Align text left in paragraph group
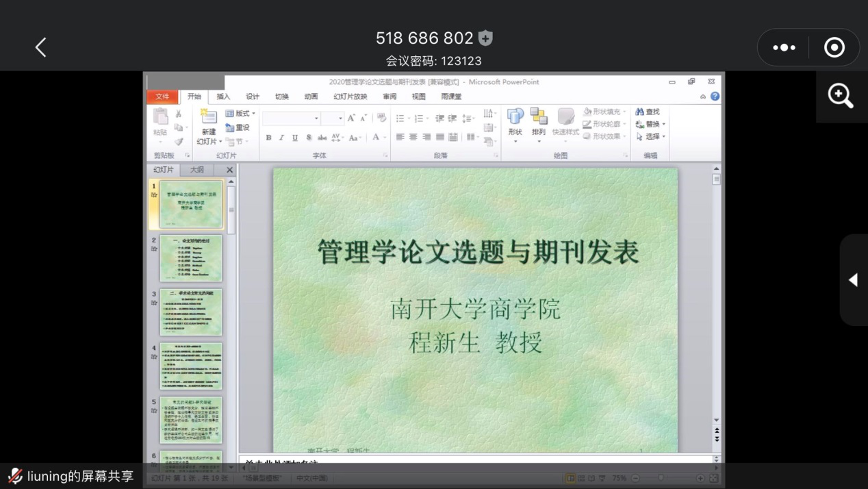Image resolution: width=868 pixels, height=489 pixels. pyautogui.click(x=400, y=138)
